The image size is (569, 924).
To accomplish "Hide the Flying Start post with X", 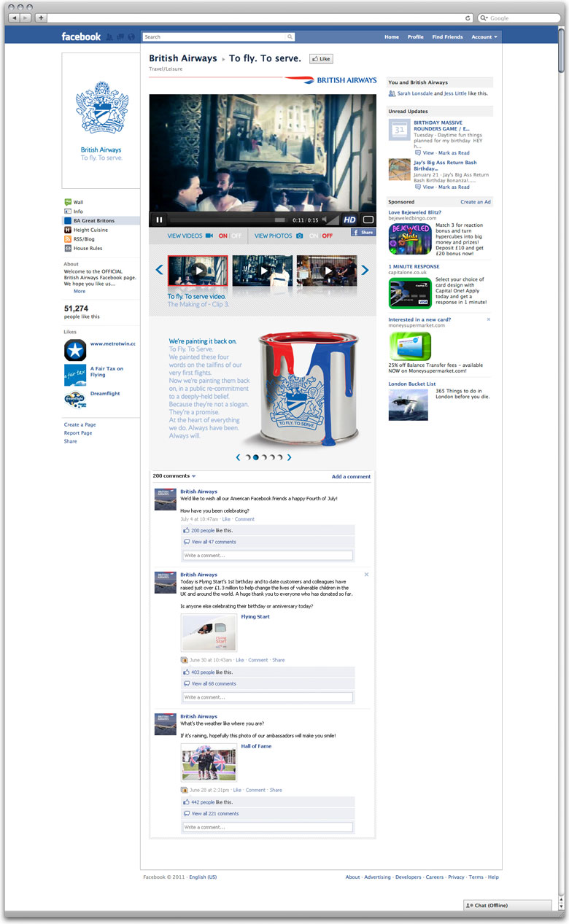I will [x=366, y=575].
